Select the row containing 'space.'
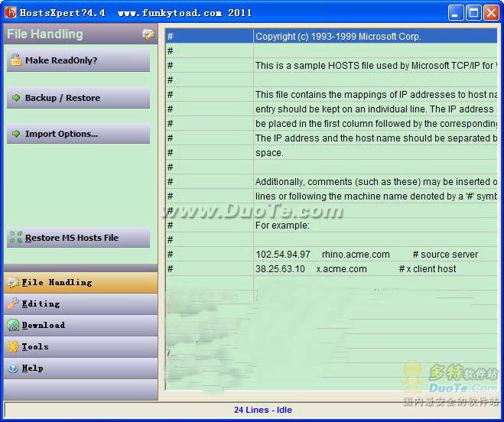Viewport: 504px width, 422px height. [x=331, y=153]
